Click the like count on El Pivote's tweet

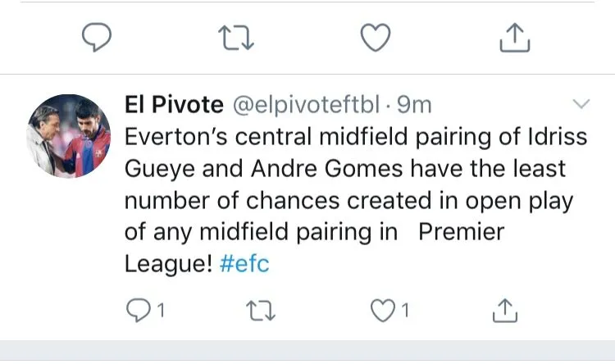pyautogui.click(x=403, y=311)
